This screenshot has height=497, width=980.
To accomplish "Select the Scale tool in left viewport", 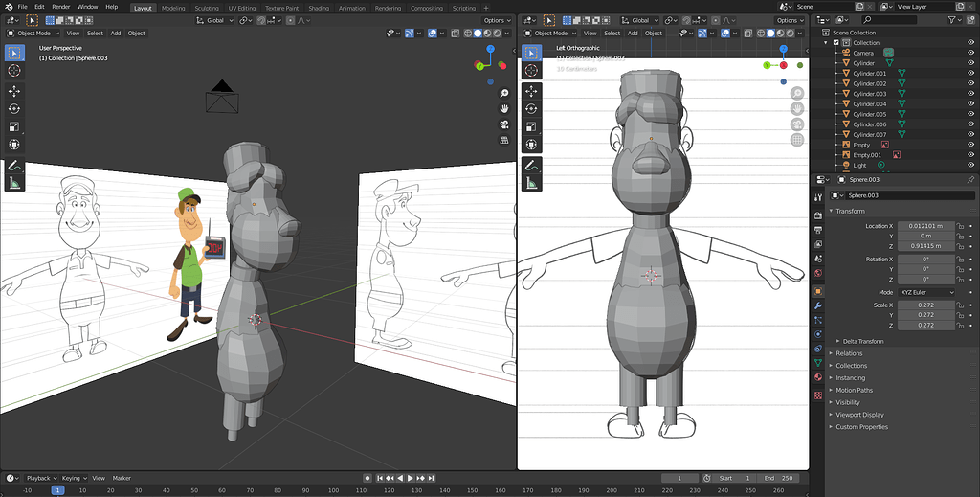I will pyautogui.click(x=13, y=126).
